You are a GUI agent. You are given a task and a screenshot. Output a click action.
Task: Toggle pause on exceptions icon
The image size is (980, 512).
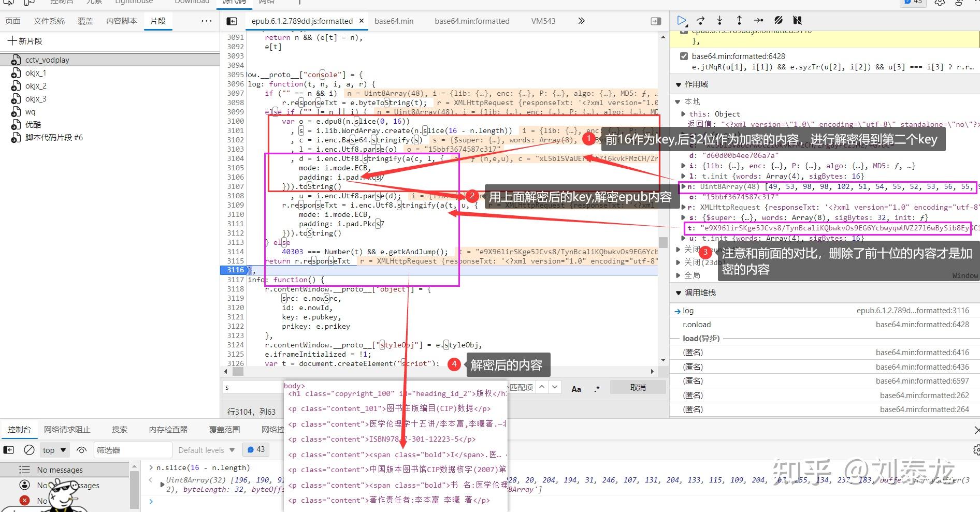point(797,21)
